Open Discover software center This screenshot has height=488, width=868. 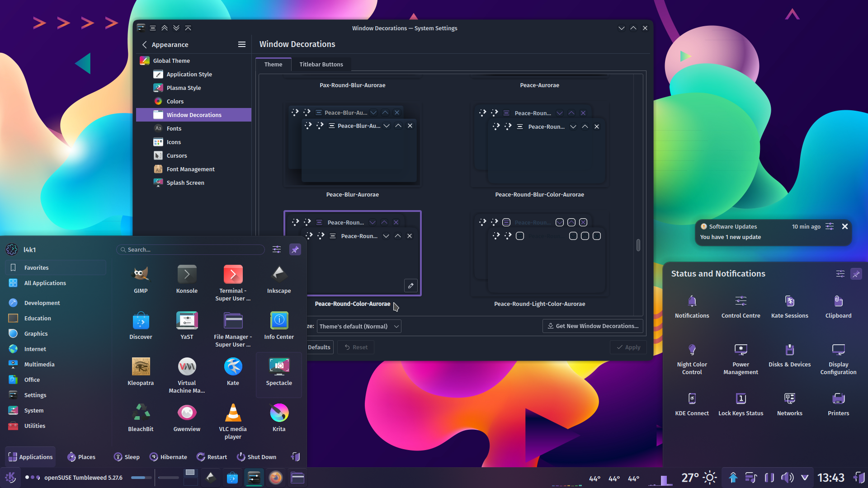click(x=141, y=326)
